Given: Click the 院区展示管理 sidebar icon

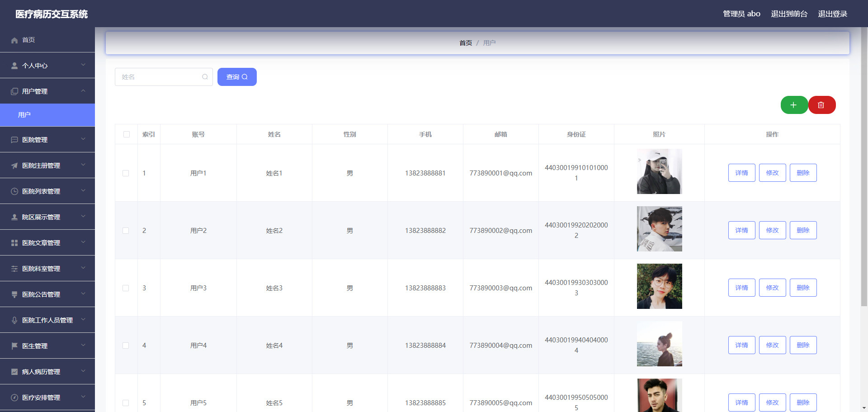Looking at the screenshot, I should pos(14,218).
